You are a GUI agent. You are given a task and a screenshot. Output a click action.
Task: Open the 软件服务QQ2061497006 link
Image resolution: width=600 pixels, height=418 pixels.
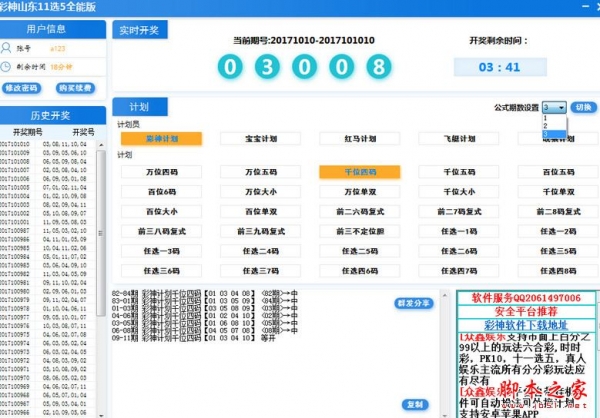tap(526, 298)
